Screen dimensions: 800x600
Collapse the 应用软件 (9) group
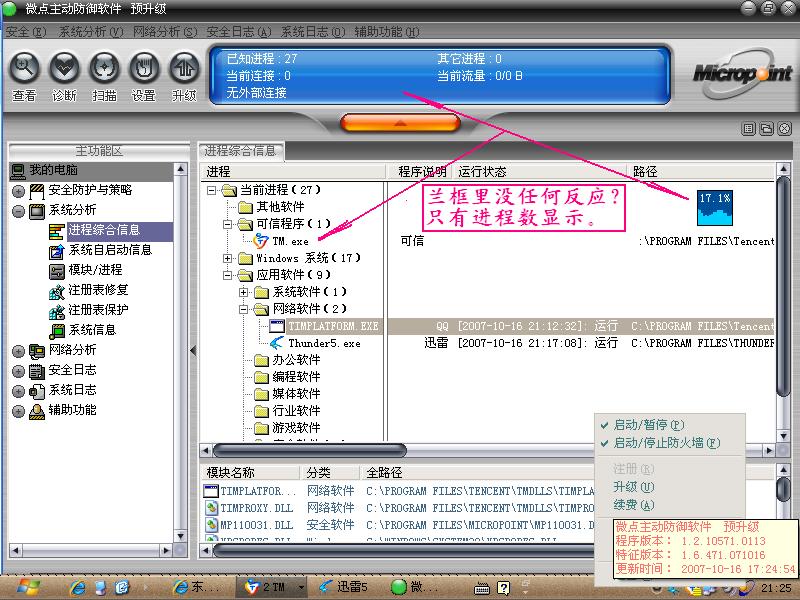(x=228, y=275)
